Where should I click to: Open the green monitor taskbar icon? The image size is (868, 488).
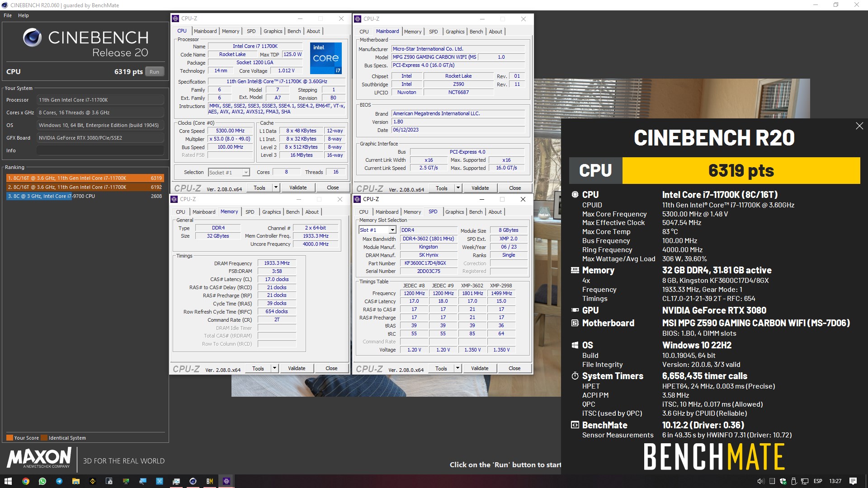coord(126,481)
